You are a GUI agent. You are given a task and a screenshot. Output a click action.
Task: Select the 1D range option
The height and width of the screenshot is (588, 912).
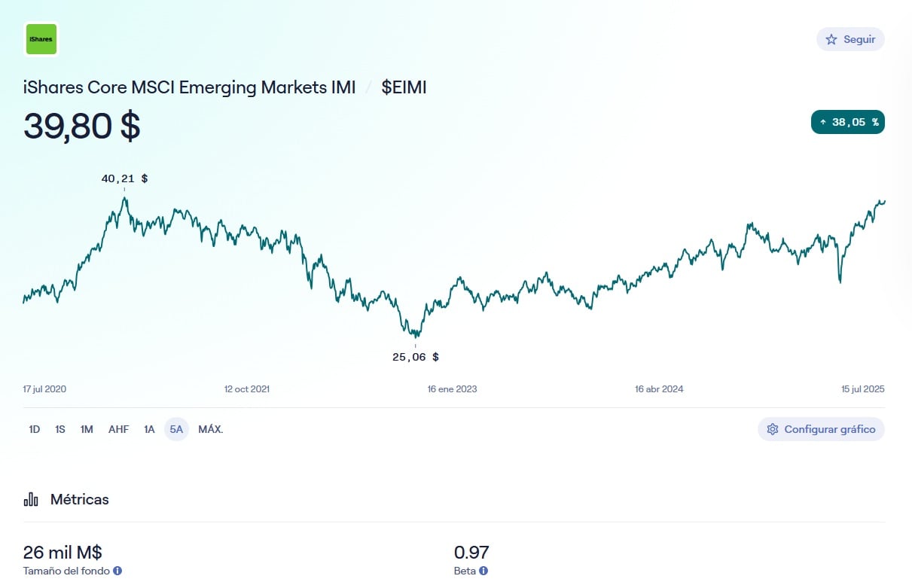(34, 429)
